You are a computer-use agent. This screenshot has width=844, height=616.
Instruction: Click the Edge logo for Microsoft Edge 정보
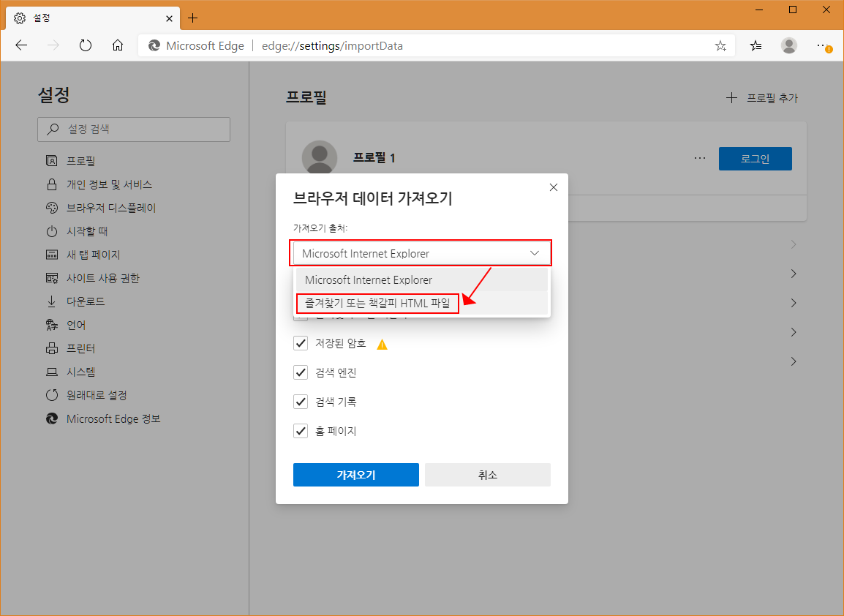pyautogui.click(x=52, y=419)
